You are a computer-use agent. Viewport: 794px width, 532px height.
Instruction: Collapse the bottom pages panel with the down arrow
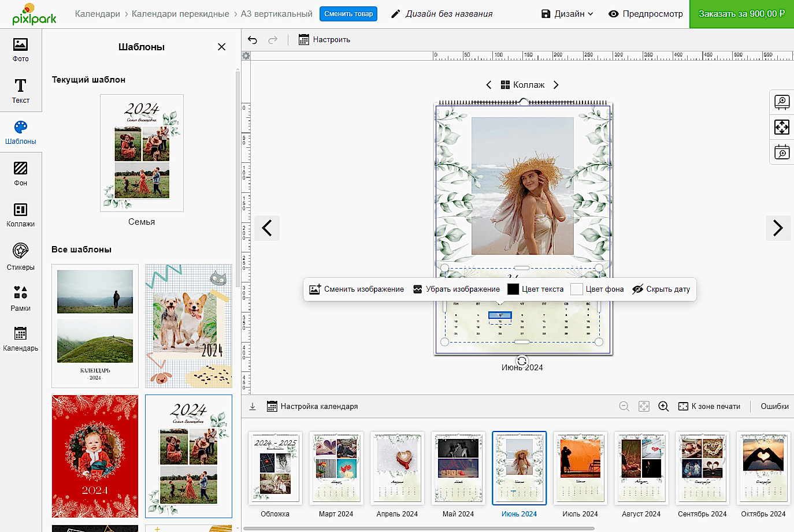253,407
